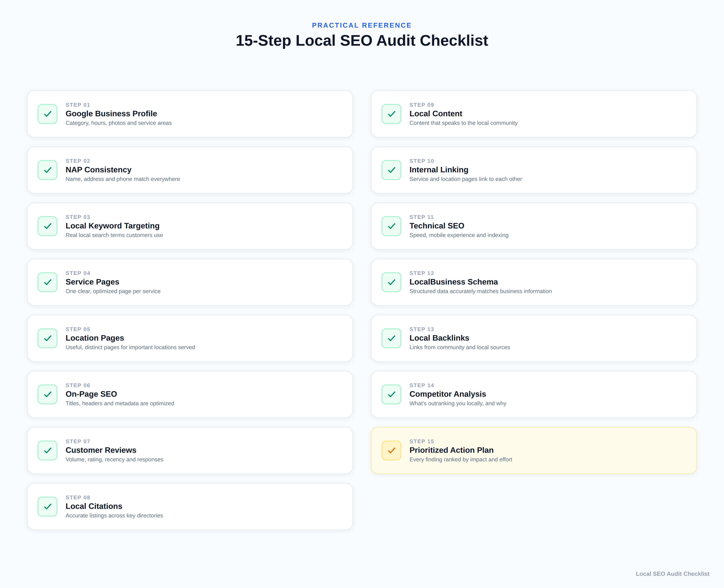The width and height of the screenshot is (724, 588).
Task: Click 'Structured data accurately matches business information'
Action: (x=480, y=291)
